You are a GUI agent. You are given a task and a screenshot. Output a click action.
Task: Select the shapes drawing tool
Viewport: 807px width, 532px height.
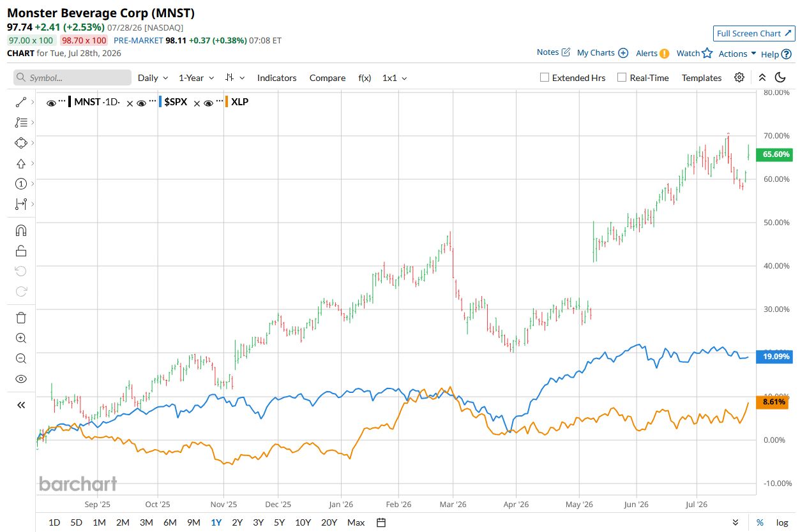(20, 143)
